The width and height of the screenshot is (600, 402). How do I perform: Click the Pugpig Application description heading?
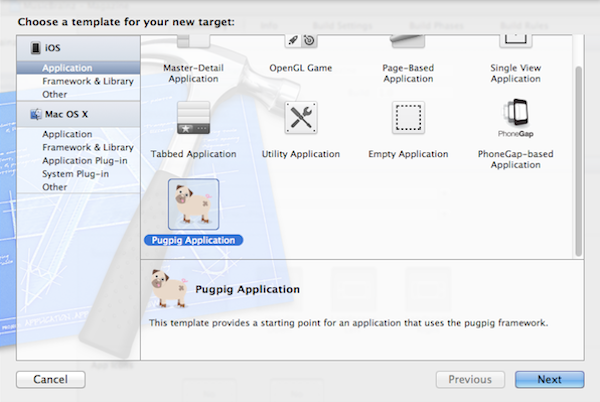tap(247, 289)
